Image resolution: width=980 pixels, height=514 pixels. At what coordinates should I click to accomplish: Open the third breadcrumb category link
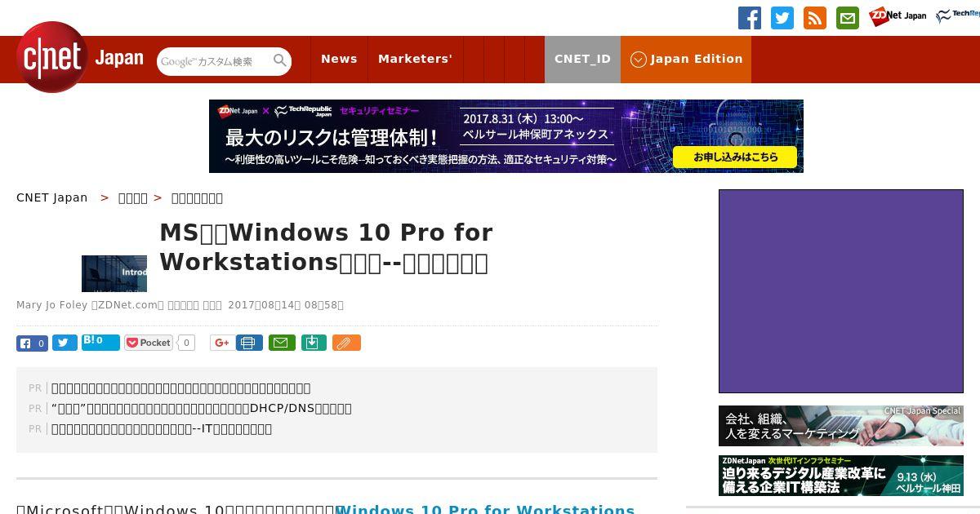tap(197, 198)
